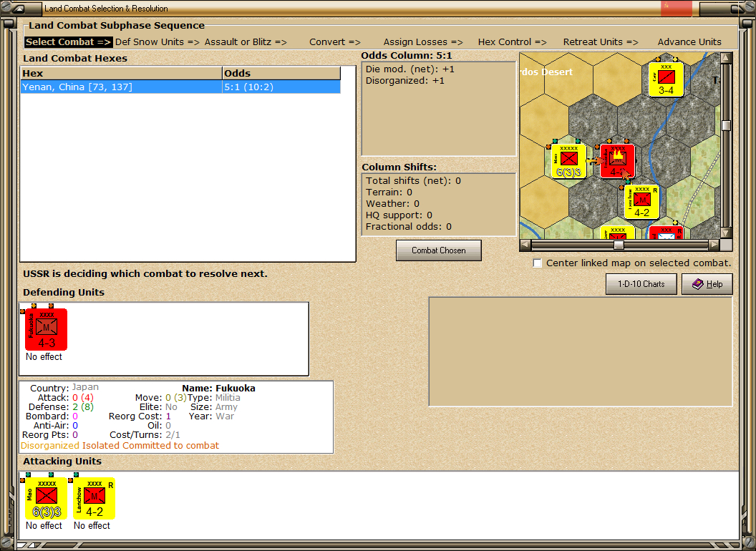756x551 pixels.
Task: Click the Disorganized: +1 modifier text
Action: coord(404,81)
